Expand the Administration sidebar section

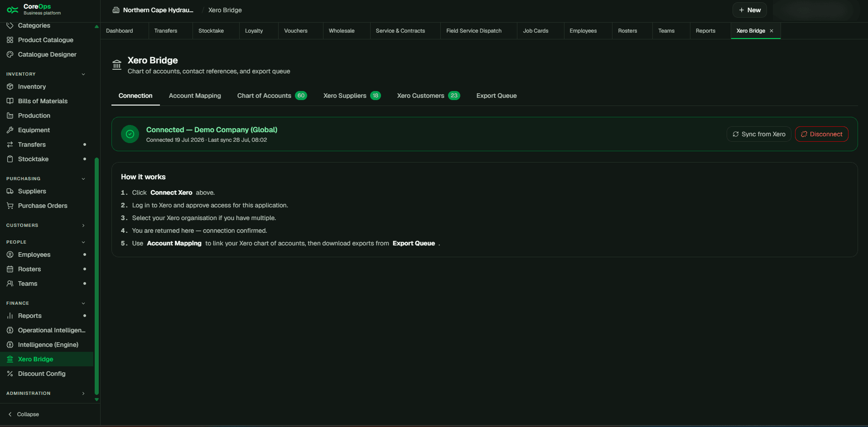tap(83, 393)
